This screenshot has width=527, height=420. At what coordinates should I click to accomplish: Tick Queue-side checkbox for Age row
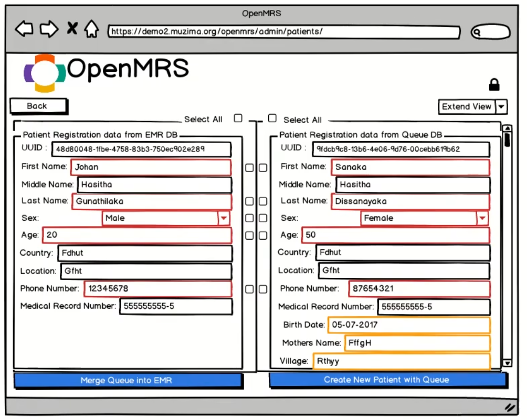tap(263, 235)
